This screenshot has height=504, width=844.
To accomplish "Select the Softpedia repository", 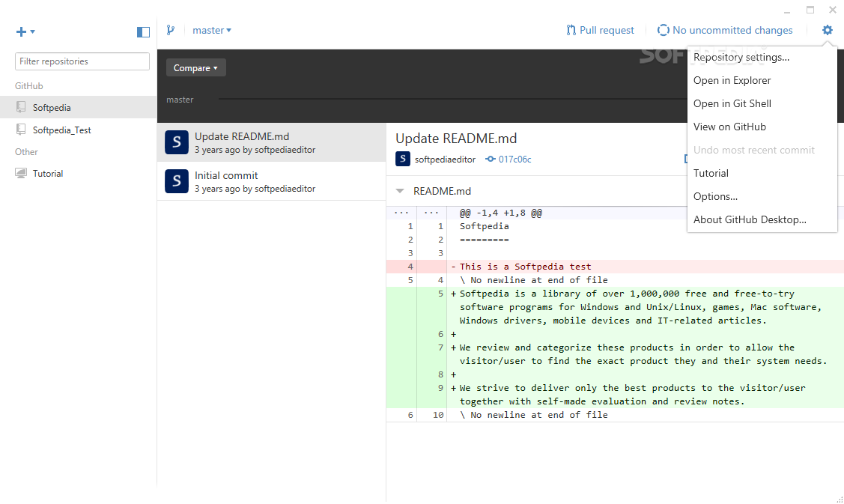I will [x=78, y=107].
